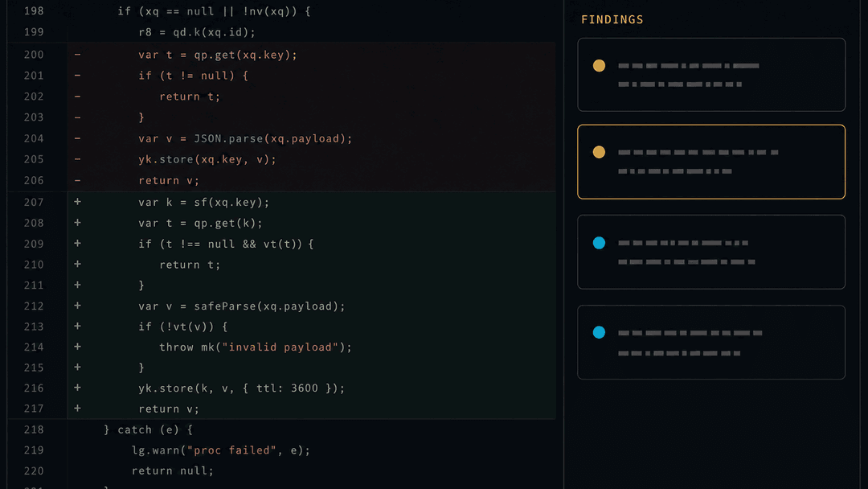Select line number 218 in gutter
This screenshot has height=489, width=868.
[34, 429]
